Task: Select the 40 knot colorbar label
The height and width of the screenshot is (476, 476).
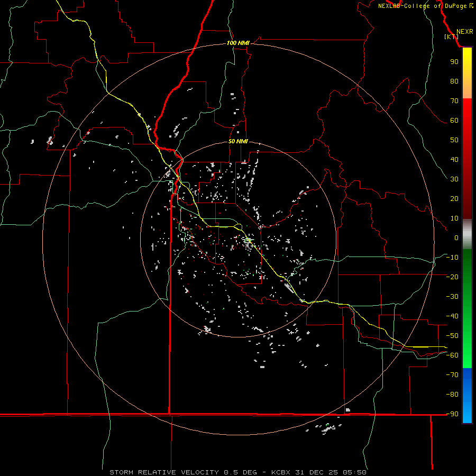Action: 454,159
